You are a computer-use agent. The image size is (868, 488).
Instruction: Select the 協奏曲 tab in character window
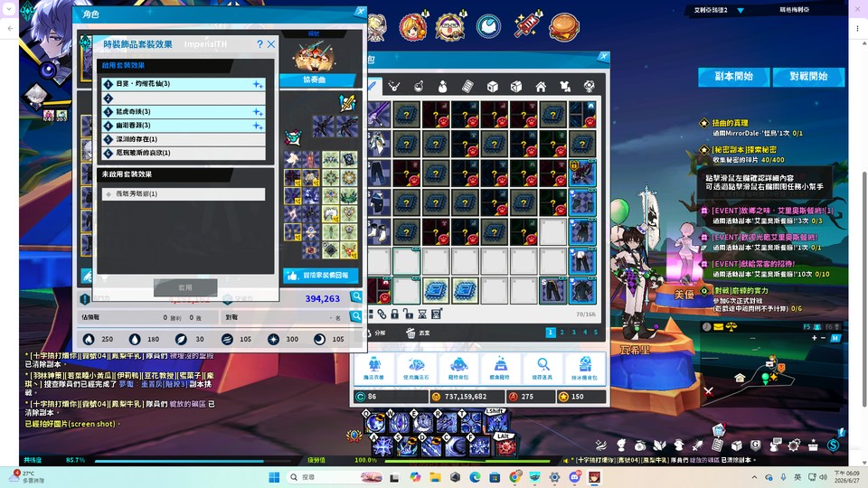pyautogui.click(x=315, y=80)
